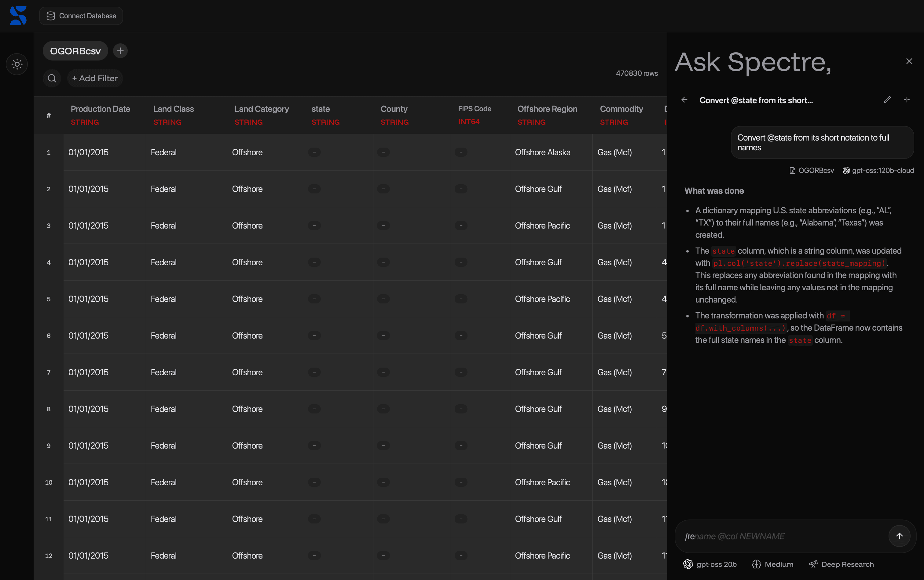
Task: Click the + Add Filter button
Action: 95,78
